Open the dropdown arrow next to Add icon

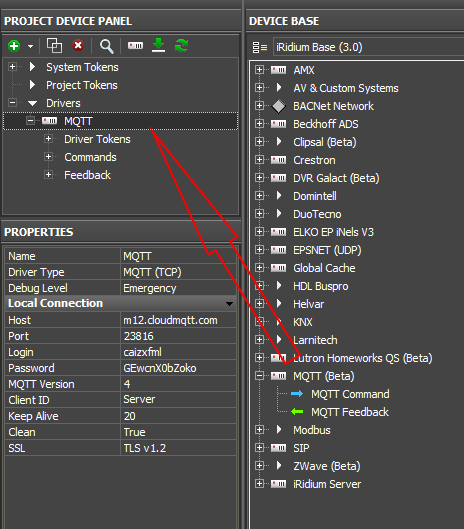(x=30, y=46)
